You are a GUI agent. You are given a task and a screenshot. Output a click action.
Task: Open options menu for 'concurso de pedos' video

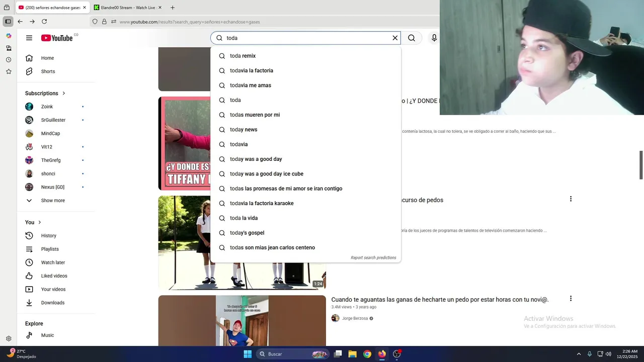pos(571,199)
